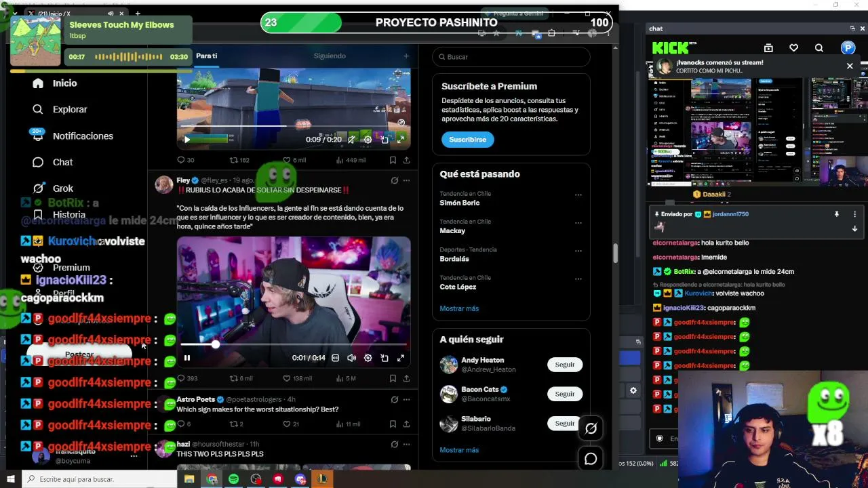
Task: Open the Kick profile avatar menu
Action: pos(848,47)
